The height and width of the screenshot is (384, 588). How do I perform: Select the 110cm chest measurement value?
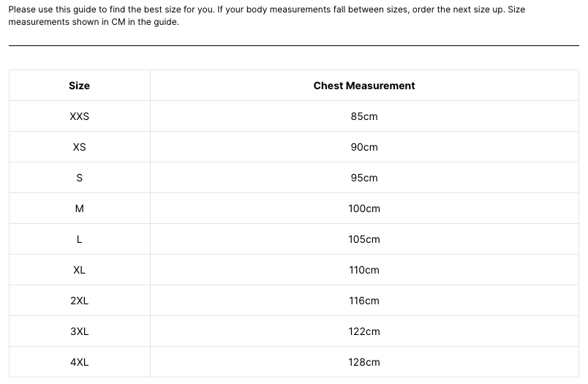pos(364,270)
